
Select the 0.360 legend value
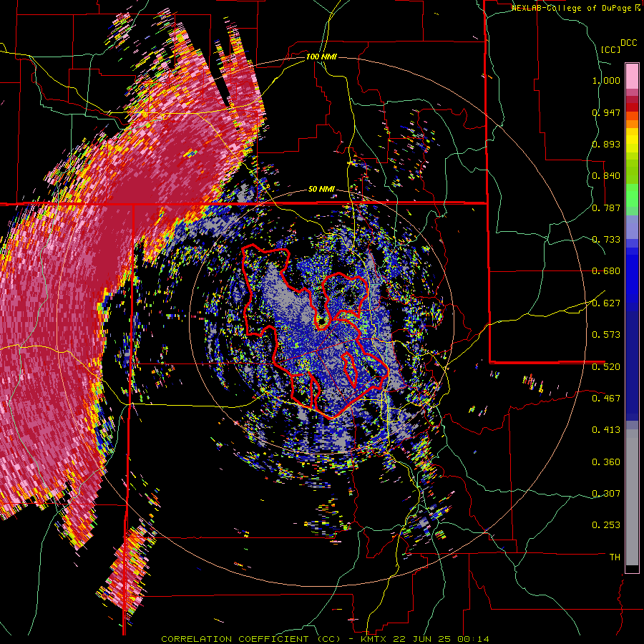coord(606,462)
